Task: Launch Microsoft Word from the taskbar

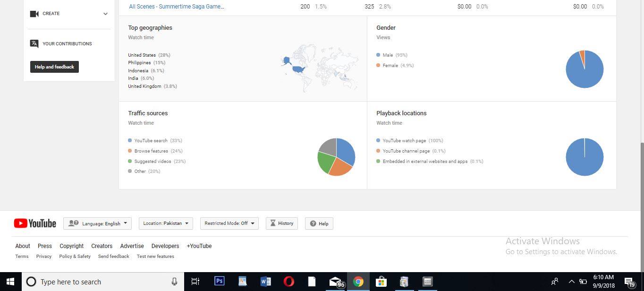Action: 265,282
